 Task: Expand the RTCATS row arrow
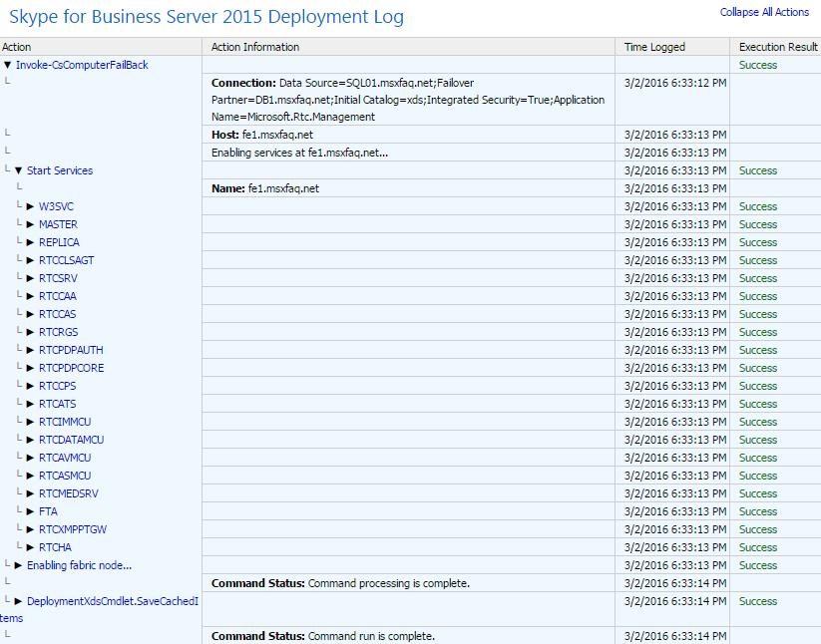pyautogui.click(x=30, y=404)
